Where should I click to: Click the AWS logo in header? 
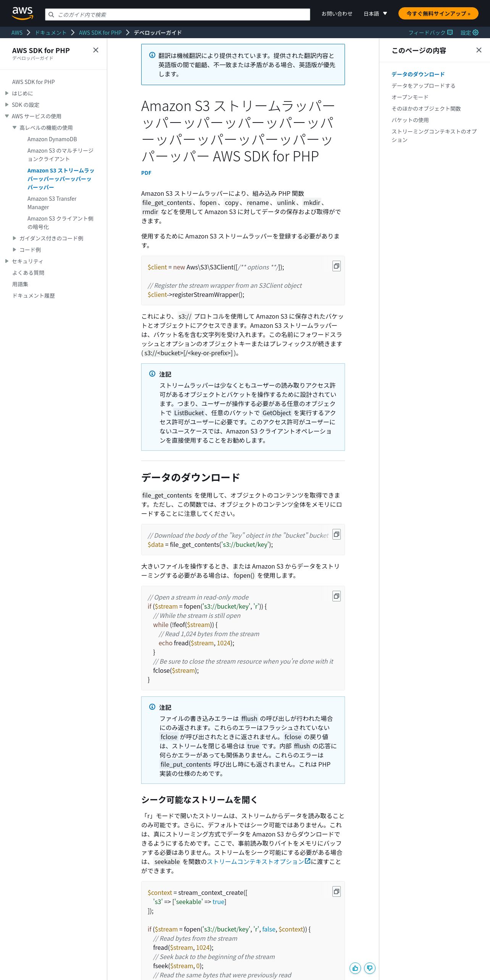point(23,13)
